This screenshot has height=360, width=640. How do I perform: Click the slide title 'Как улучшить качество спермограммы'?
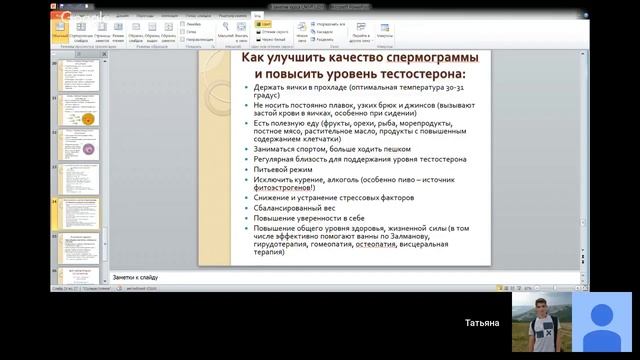coord(360,57)
